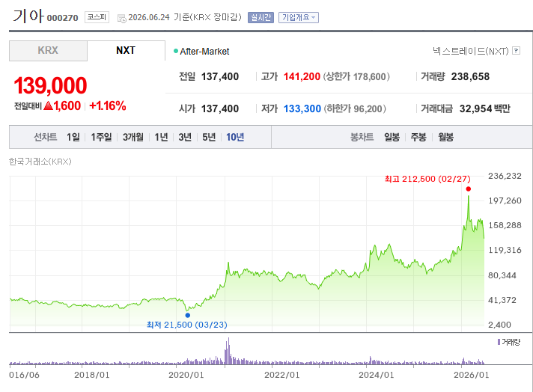Screen dimensions: 533x392
Task: Click the 거래대금 value 32,954 백만
Action: point(485,108)
